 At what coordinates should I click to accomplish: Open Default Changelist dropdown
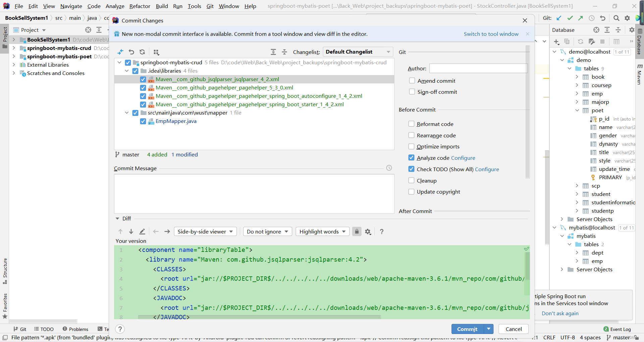pos(358,52)
